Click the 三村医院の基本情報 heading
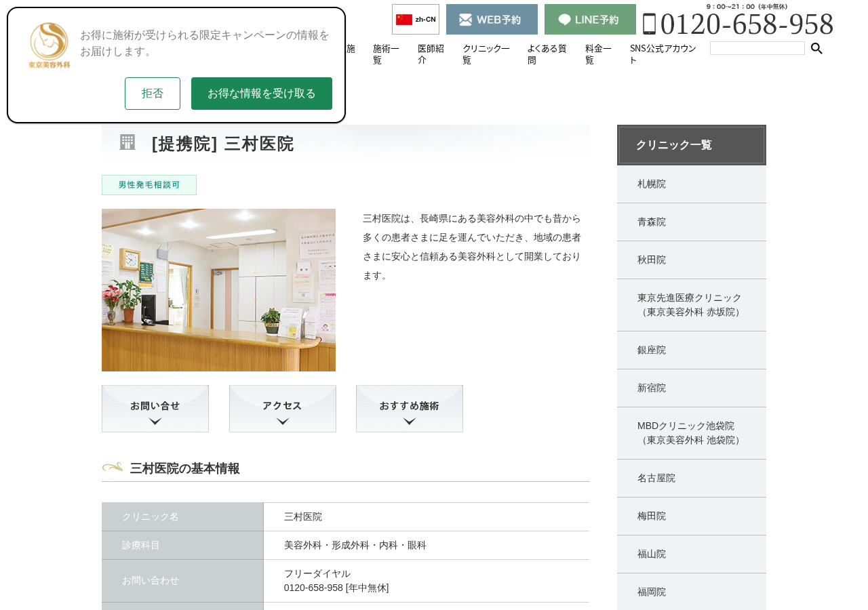The height and width of the screenshot is (610, 868). tap(184, 468)
